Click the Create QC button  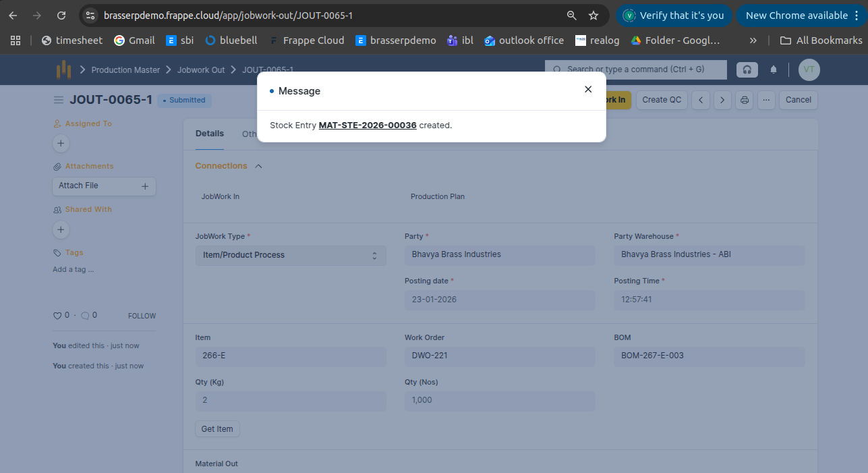point(661,100)
